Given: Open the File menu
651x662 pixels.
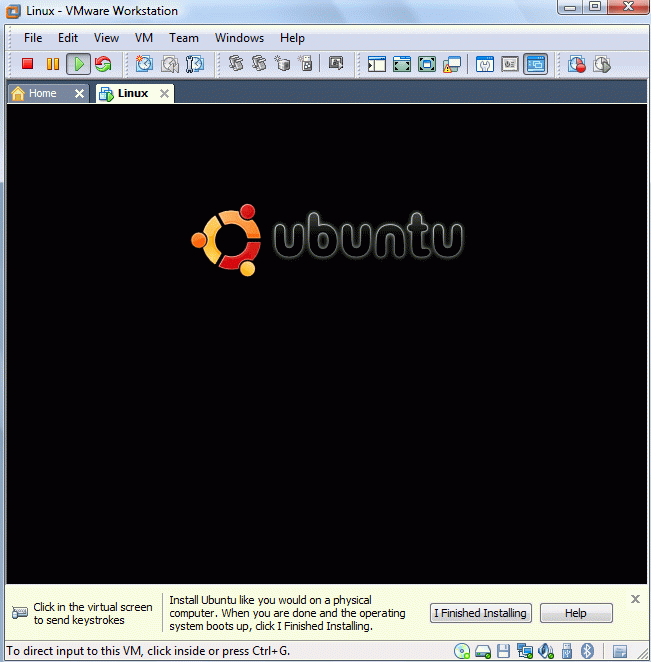Looking at the screenshot, I should pos(33,38).
